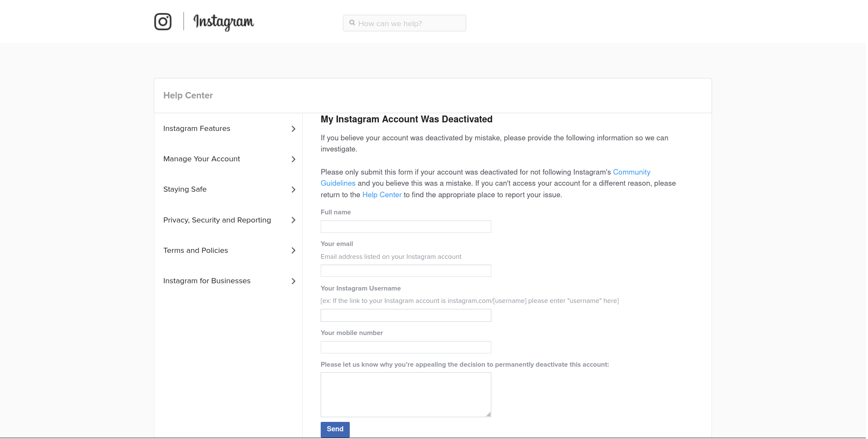Image resolution: width=868 pixels, height=439 pixels.
Task: Expand Manage Your Account chevron arrow
Action: 293,159
